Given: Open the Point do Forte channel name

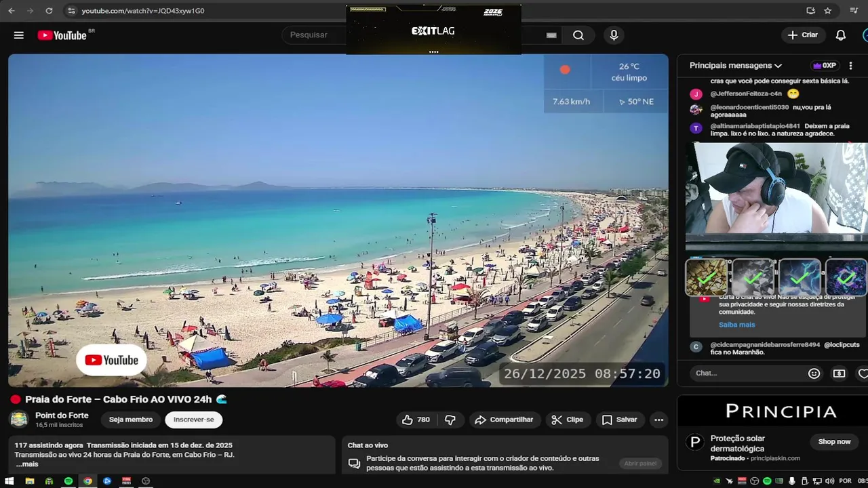Looking at the screenshot, I should pos(62,415).
